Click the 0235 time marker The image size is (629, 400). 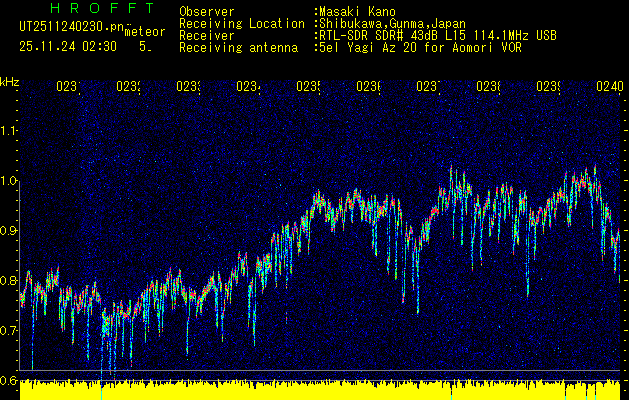(308, 86)
